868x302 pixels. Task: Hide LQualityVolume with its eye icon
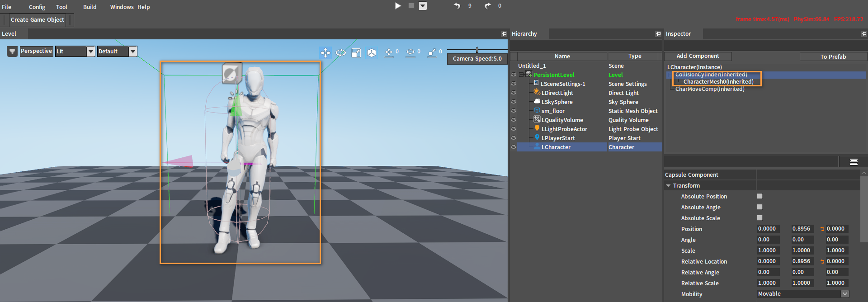(514, 120)
